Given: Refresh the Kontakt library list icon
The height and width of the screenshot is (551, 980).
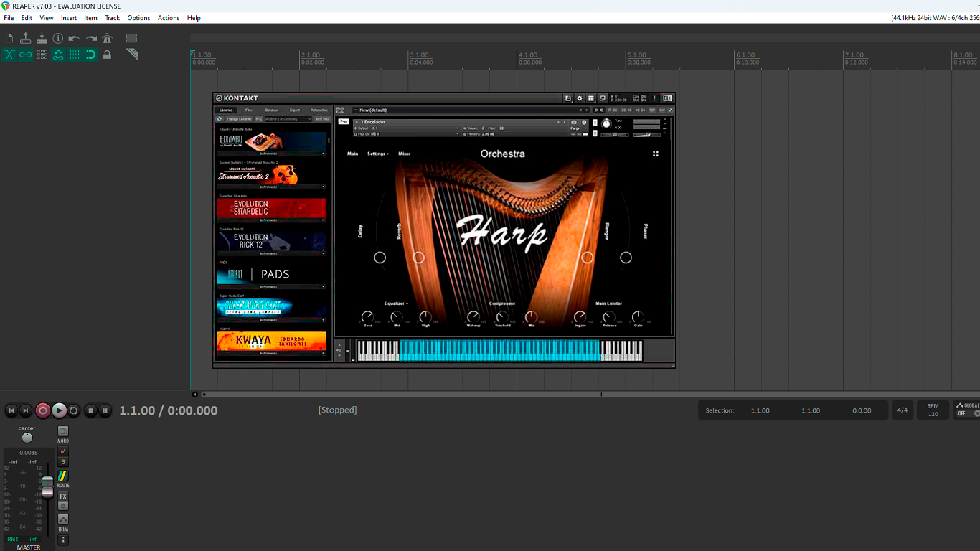Looking at the screenshot, I should 220,118.
